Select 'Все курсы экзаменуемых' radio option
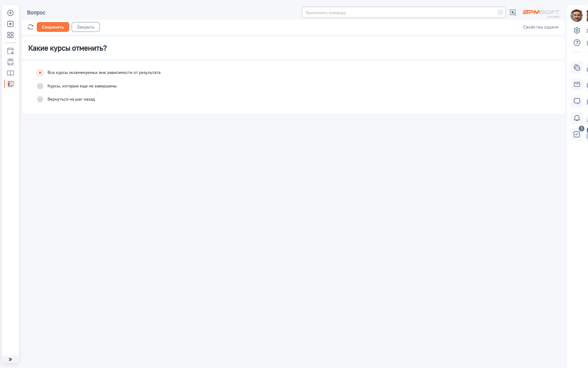This screenshot has height=368, width=588. click(40, 73)
